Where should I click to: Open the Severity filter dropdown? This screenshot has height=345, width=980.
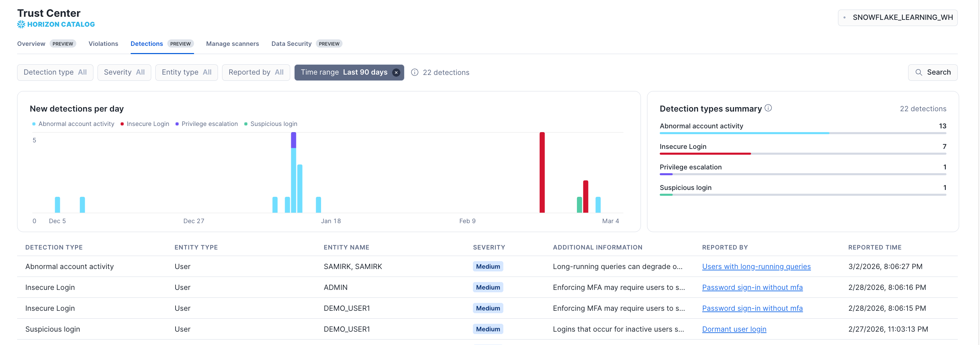pos(124,72)
